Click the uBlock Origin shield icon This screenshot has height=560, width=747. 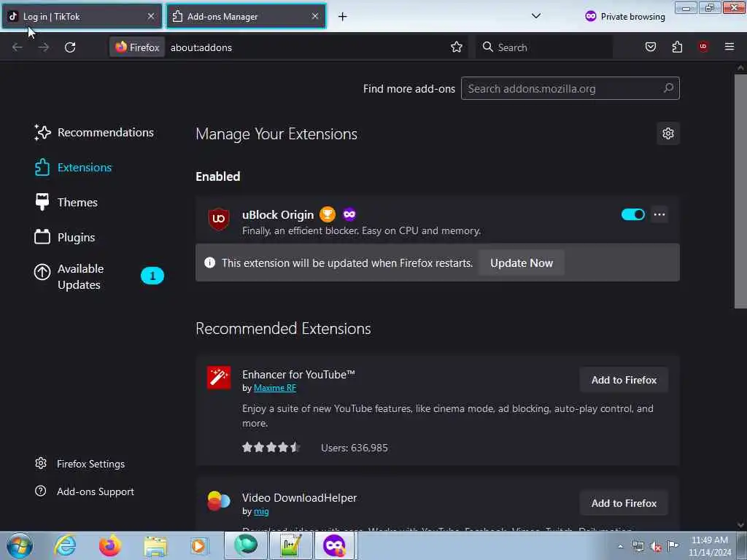pos(219,219)
